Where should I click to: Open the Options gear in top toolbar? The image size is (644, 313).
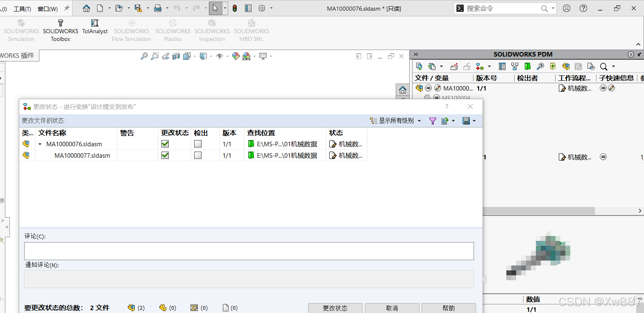pyautogui.click(x=262, y=8)
